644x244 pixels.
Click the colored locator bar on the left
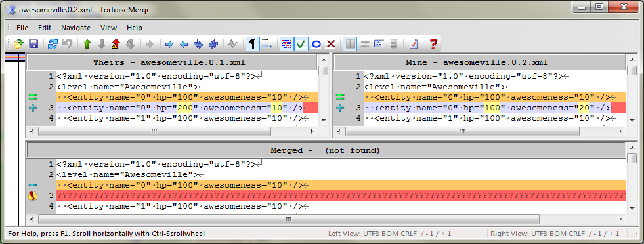tap(15, 58)
